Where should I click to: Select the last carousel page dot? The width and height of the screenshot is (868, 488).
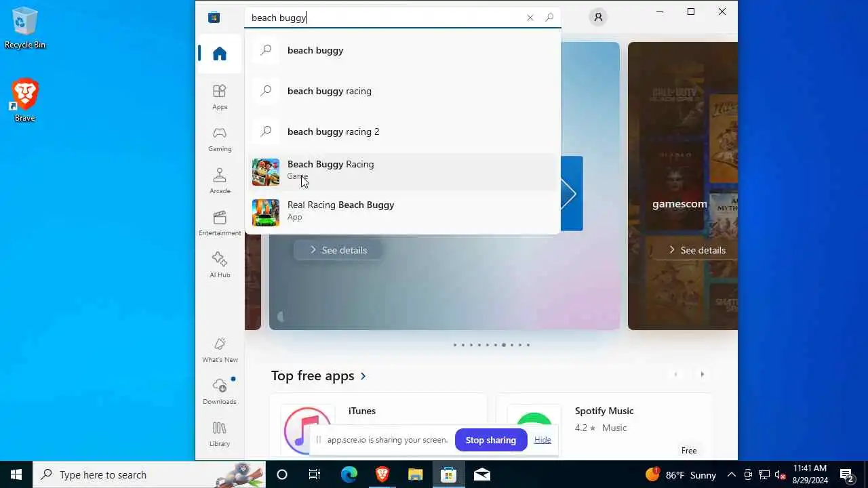528,345
